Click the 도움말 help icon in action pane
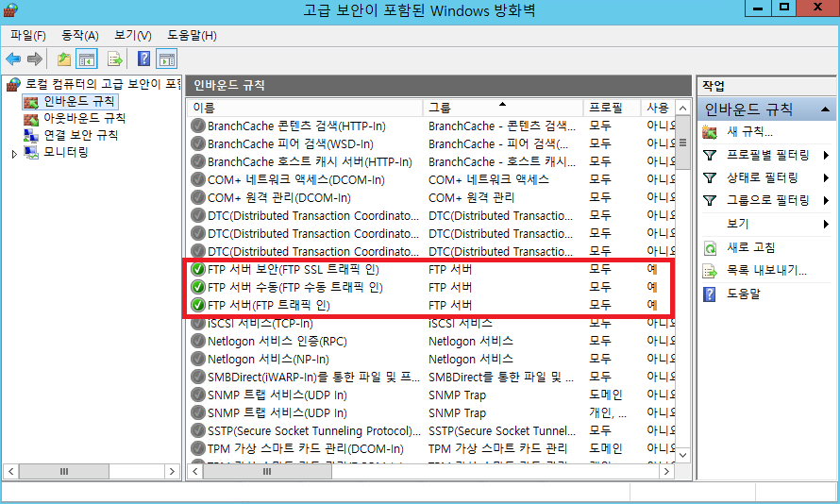Image resolution: width=840 pixels, height=504 pixels. [710, 294]
